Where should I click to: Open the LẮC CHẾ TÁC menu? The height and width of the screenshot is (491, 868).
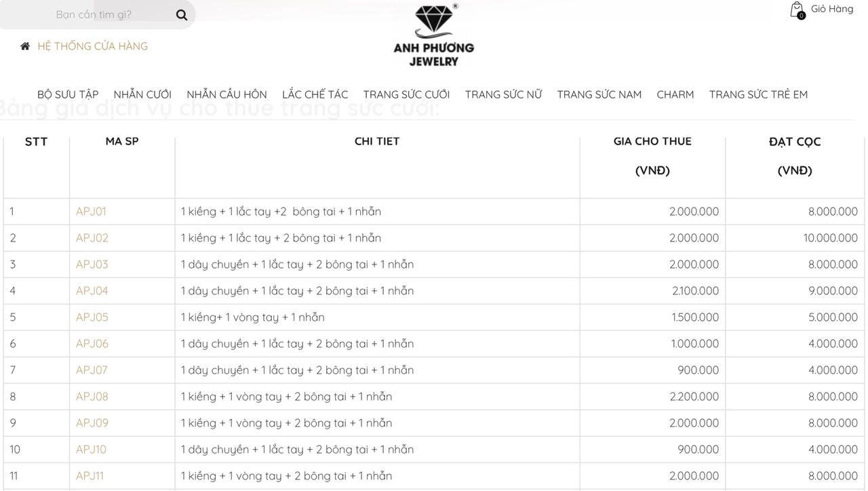315,94
